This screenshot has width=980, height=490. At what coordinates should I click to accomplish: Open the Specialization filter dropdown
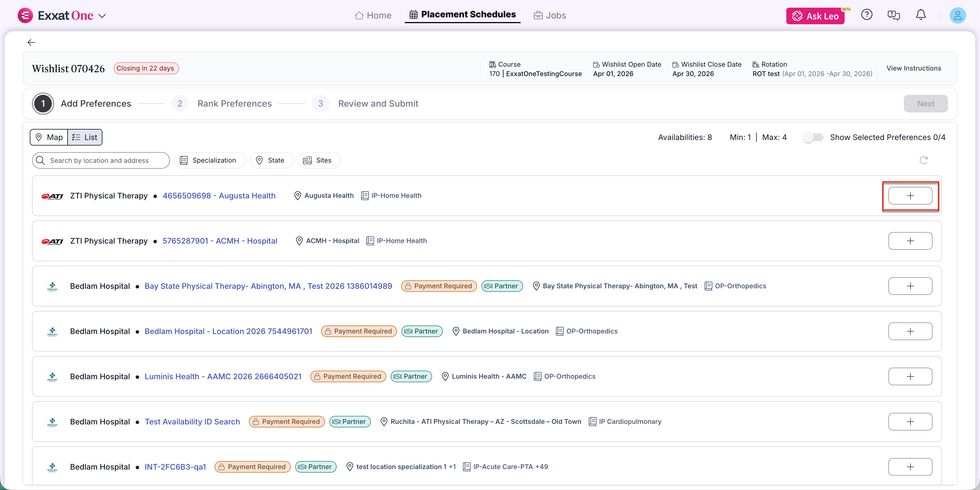[x=209, y=160]
